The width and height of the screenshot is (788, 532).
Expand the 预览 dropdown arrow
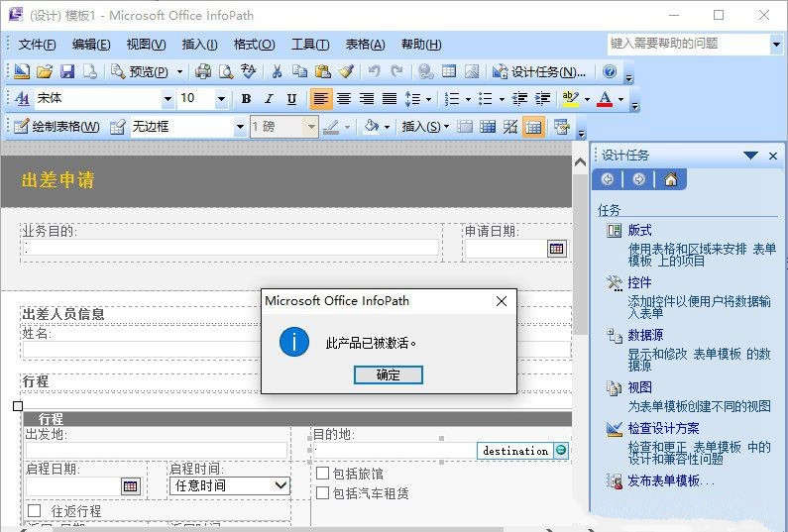point(180,72)
